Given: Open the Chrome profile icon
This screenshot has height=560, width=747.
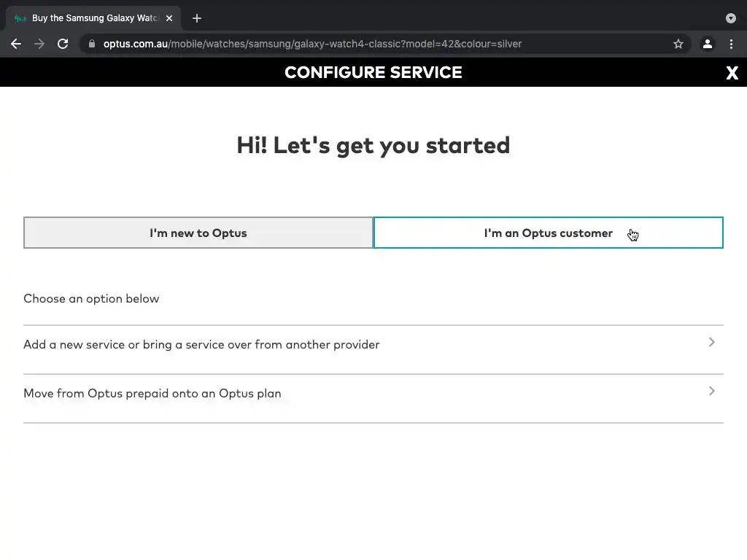Looking at the screenshot, I should point(708,44).
